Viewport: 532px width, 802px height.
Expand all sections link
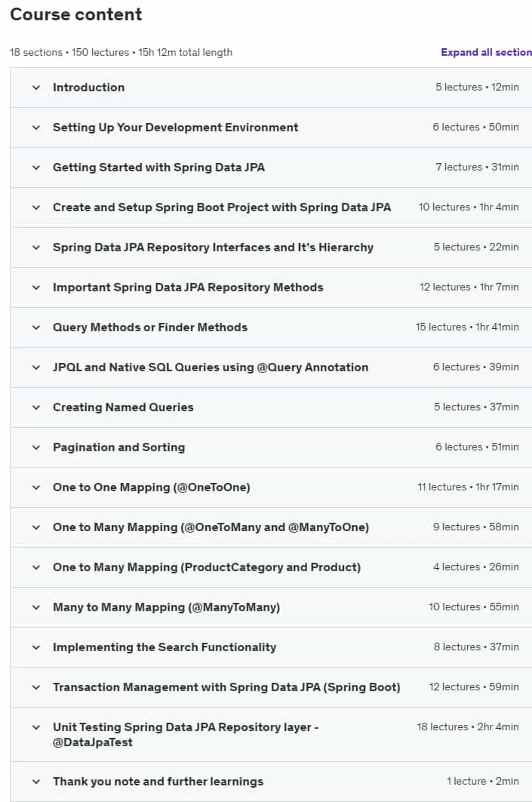pyautogui.click(x=487, y=52)
